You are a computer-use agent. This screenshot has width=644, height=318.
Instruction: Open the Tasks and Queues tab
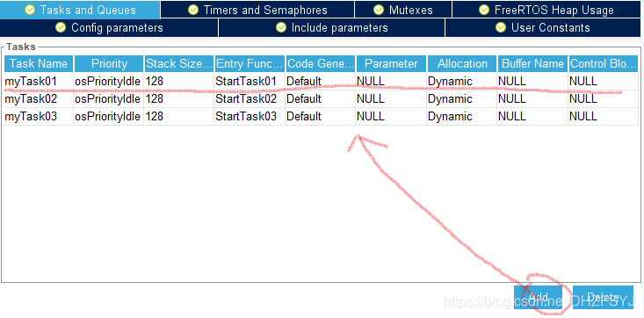pyautogui.click(x=80, y=10)
